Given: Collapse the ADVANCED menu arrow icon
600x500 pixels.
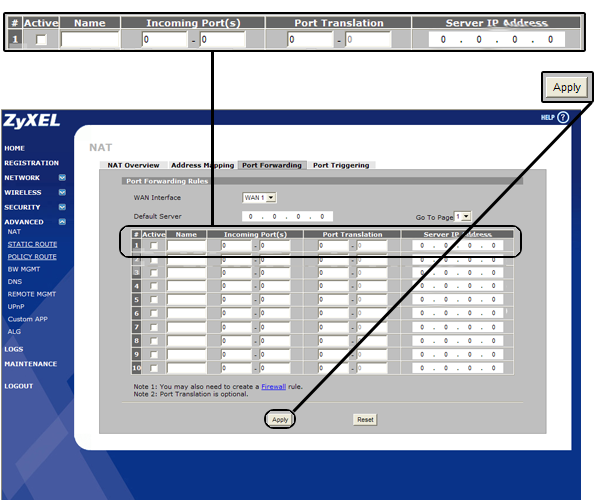Looking at the screenshot, I should pyautogui.click(x=62, y=222).
